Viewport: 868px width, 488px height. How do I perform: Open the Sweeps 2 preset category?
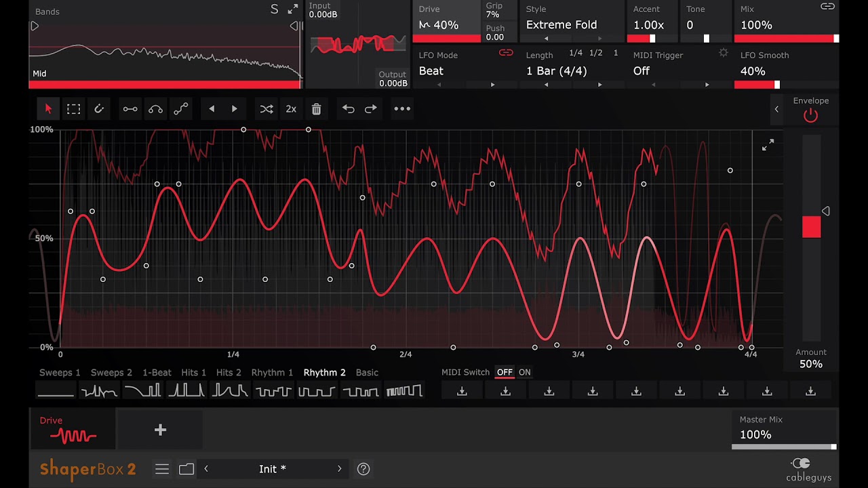click(x=111, y=372)
